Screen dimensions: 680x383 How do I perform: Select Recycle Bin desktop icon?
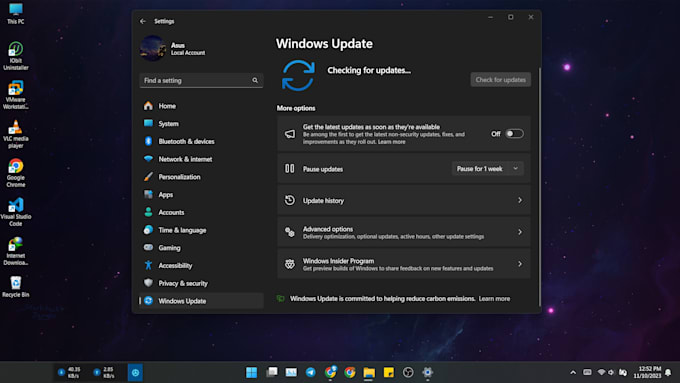coord(16,286)
